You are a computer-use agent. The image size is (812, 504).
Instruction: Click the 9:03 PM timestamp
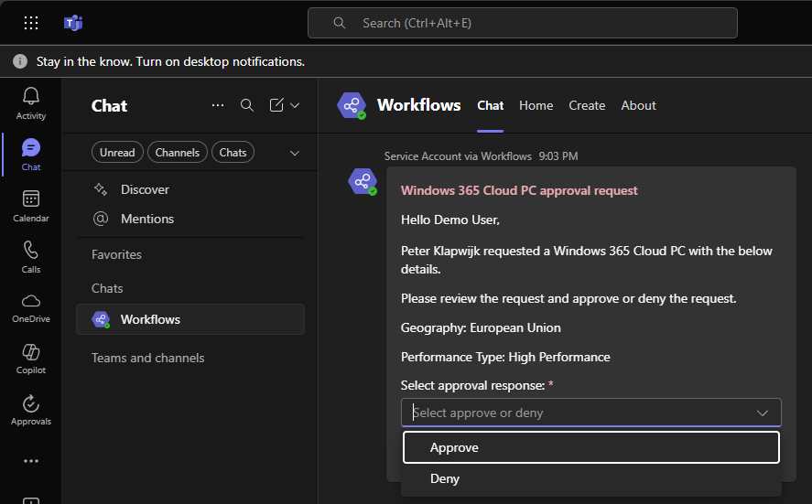(558, 156)
